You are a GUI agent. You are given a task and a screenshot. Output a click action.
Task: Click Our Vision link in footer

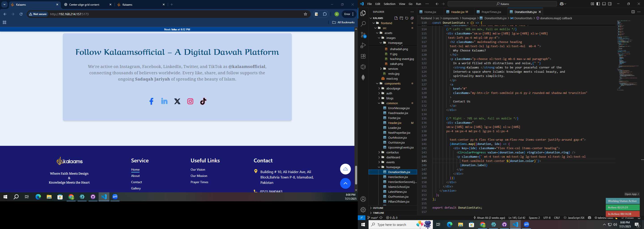pos(198,170)
